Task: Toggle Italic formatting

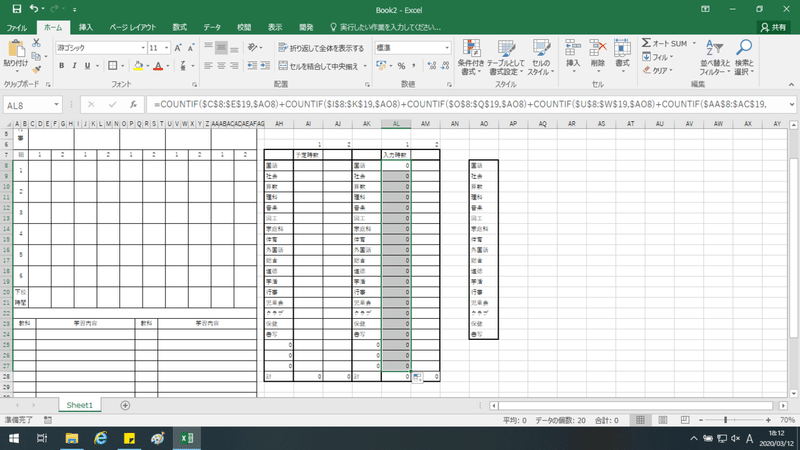Action: 74,66
